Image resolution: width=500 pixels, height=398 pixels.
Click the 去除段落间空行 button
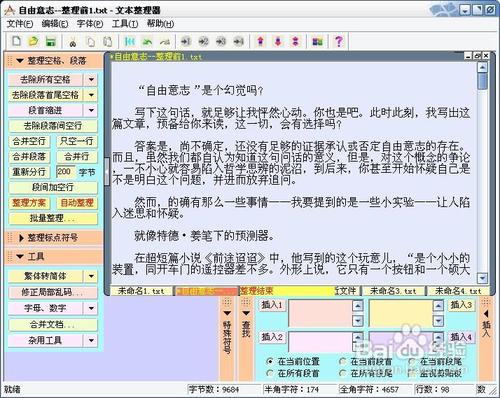coord(53,126)
